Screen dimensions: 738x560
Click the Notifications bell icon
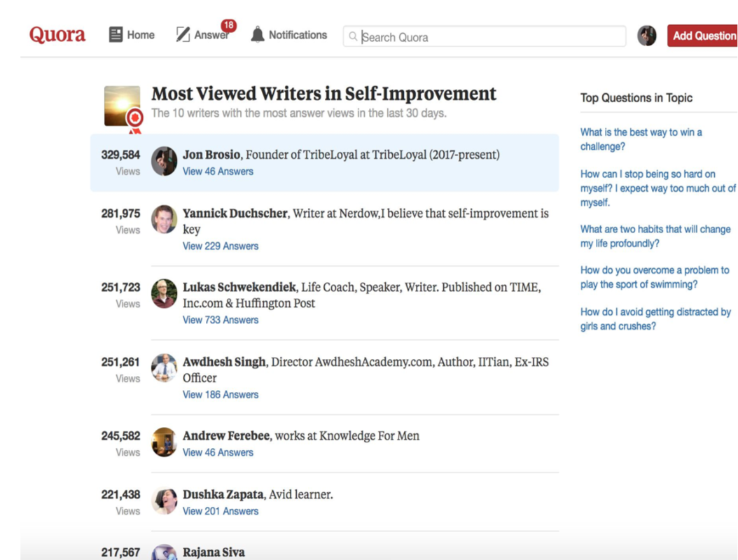(x=258, y=34)
